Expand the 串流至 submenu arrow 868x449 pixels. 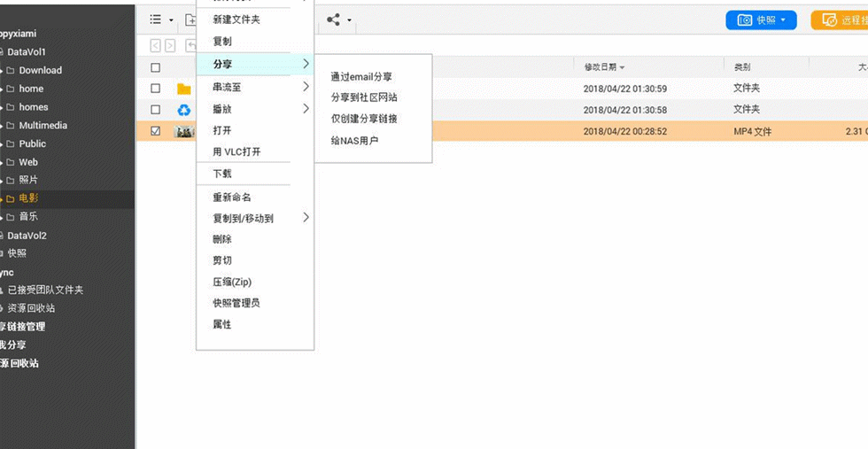[x=306, y=87]
